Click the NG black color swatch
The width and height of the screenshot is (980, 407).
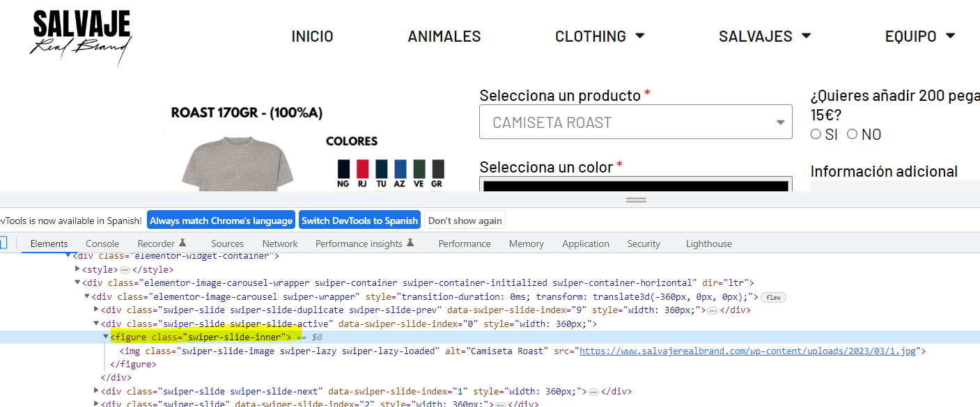343,169
